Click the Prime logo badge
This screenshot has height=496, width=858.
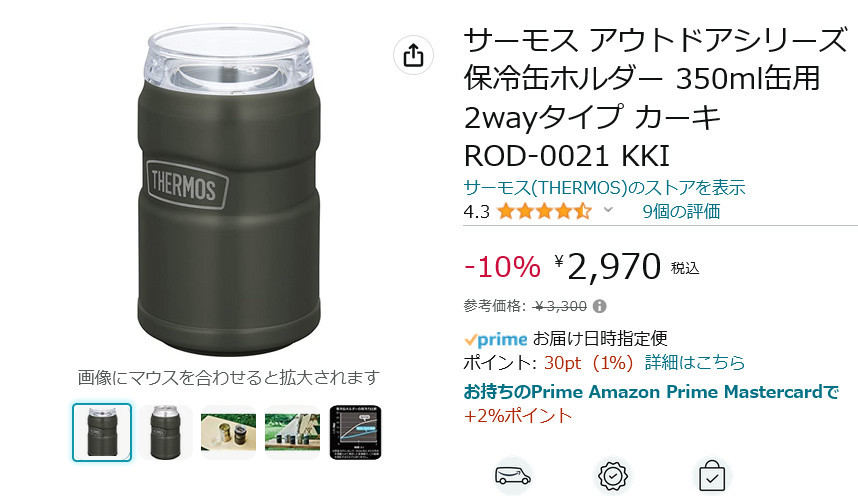pos(496,339)
